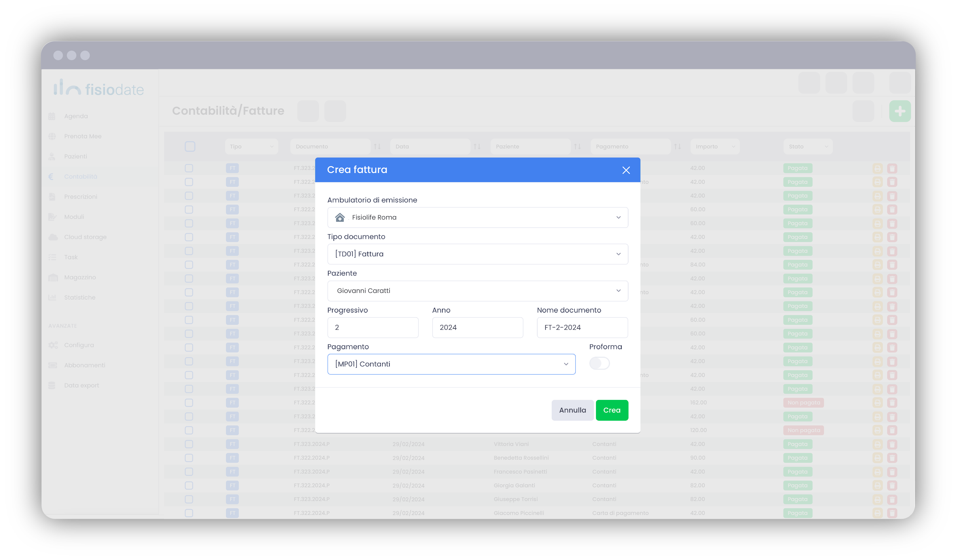Click the Cloud storage cloud icon
Viewport: 956px width, 560px height.
53,237
